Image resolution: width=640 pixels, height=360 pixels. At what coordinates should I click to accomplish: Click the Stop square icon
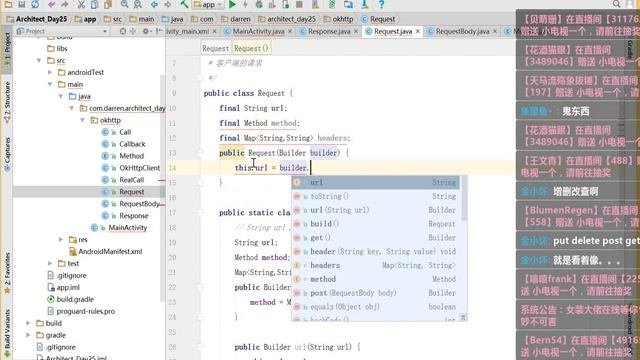click(299, 4)
